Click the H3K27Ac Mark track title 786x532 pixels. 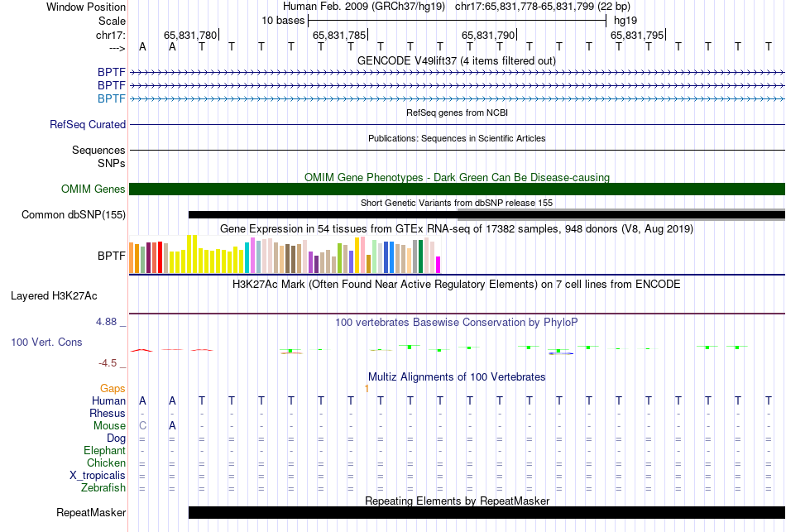point(457,285)
